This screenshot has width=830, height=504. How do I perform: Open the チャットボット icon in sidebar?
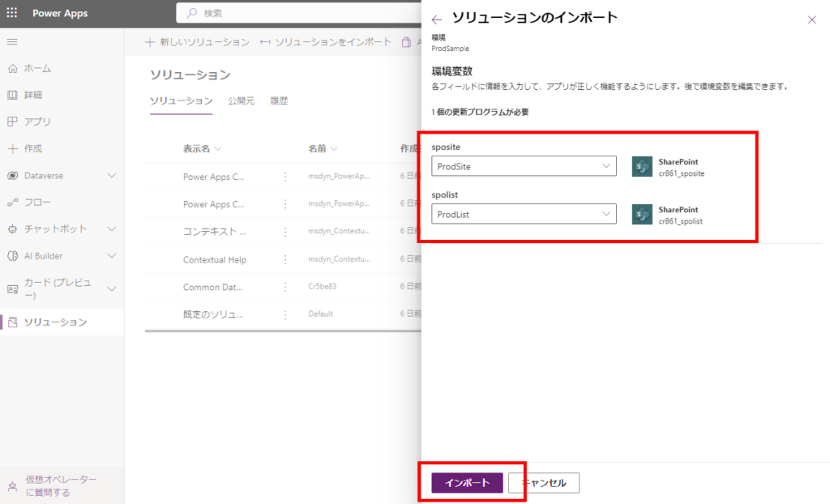point(13,229)
